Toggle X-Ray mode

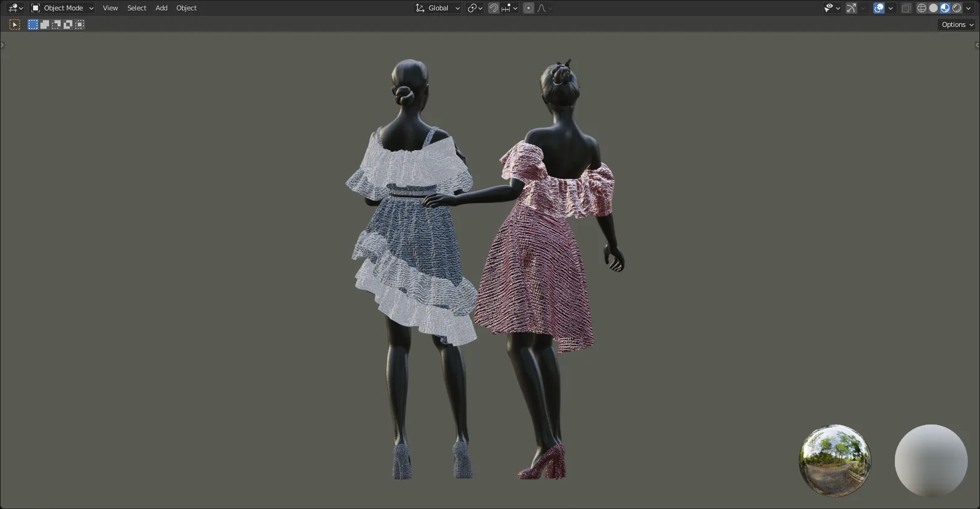pyautogui.click(x=907, y=8)
